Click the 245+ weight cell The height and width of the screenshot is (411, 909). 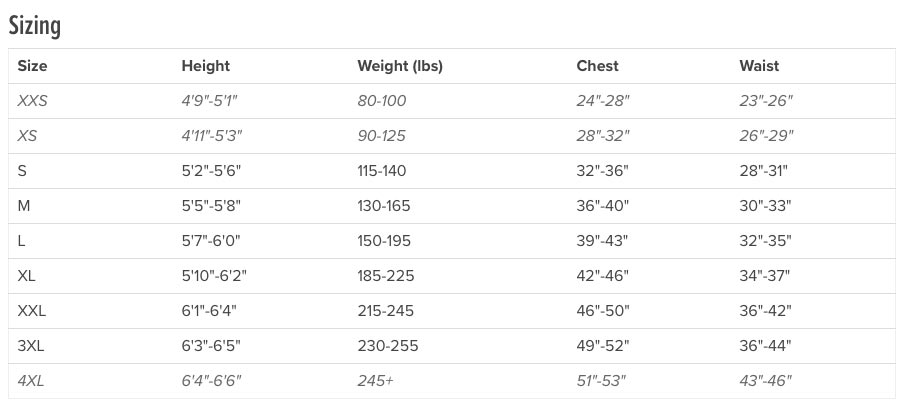(377, 381)
